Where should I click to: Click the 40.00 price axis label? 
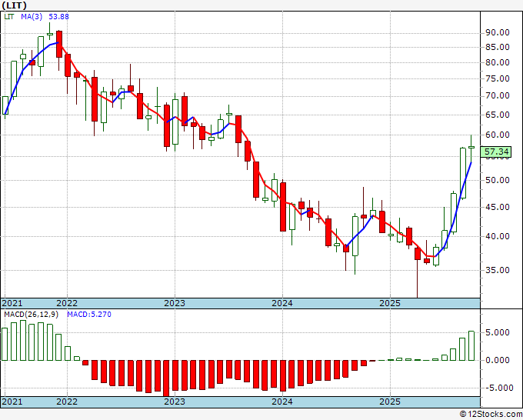pos(498,236)
